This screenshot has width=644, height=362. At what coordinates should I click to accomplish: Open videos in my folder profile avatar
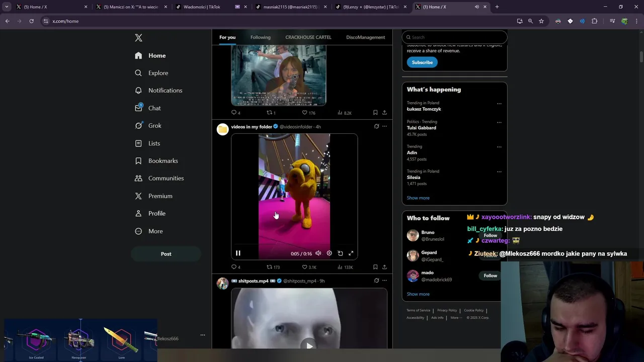coord(222,129)
